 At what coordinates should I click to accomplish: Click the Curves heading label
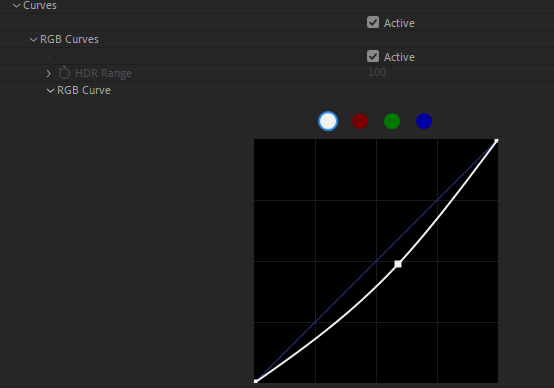coord(40,5)
